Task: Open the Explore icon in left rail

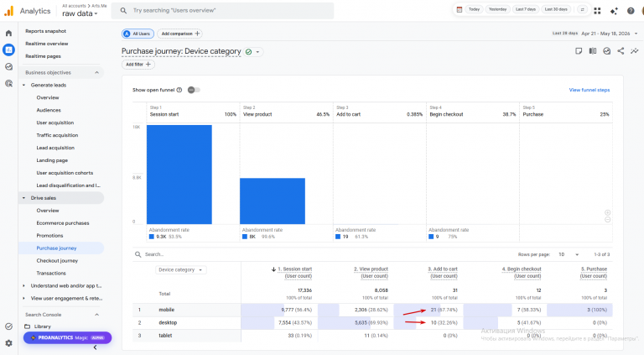Action: 8,66
